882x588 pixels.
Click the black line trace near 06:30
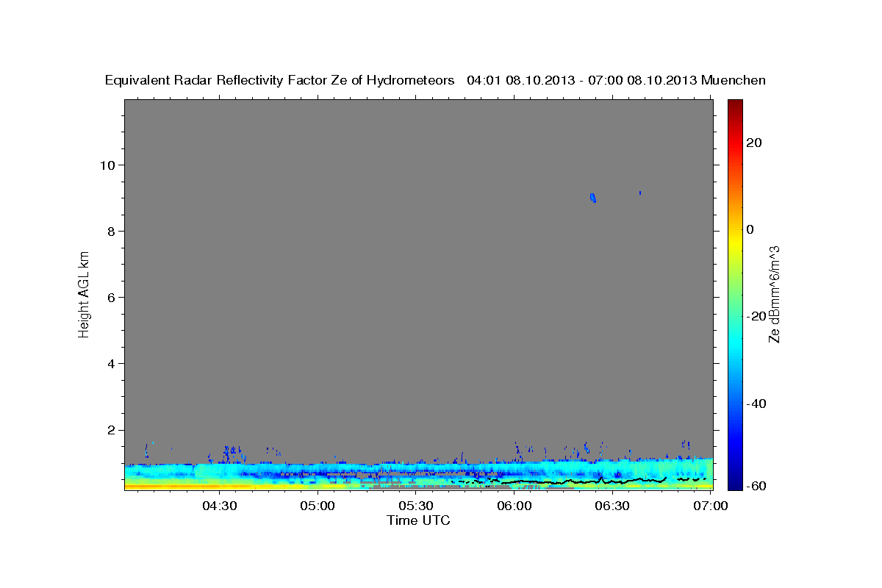click(613, 481)
